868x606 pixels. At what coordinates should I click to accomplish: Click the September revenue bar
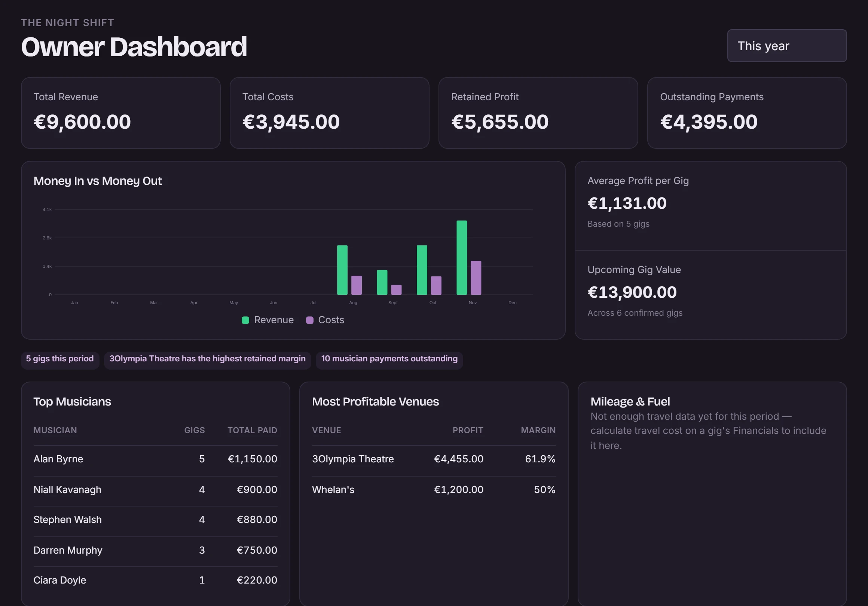382,282
